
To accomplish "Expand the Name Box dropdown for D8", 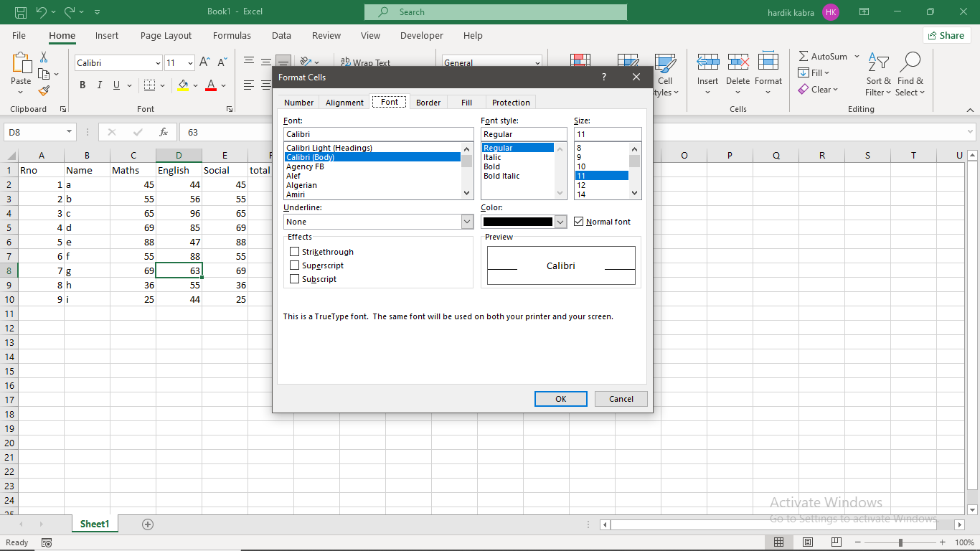I will pyautogui.click(x=70, y=132).
